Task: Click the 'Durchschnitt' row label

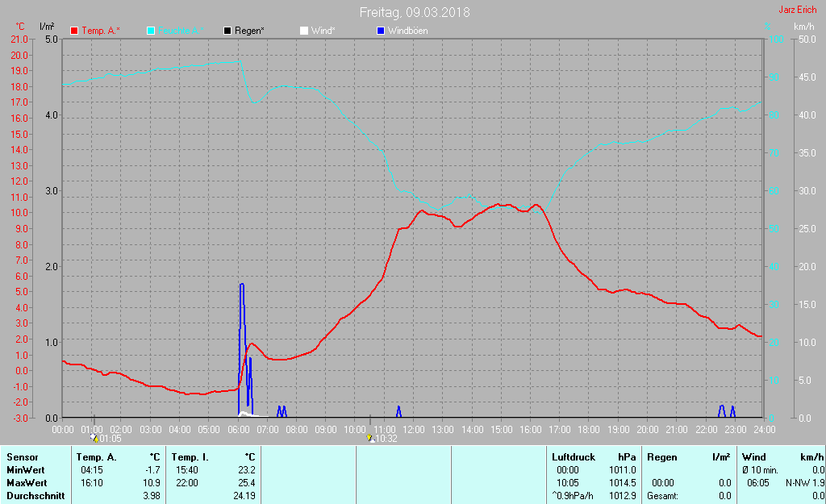Action: tap(35, 496)
